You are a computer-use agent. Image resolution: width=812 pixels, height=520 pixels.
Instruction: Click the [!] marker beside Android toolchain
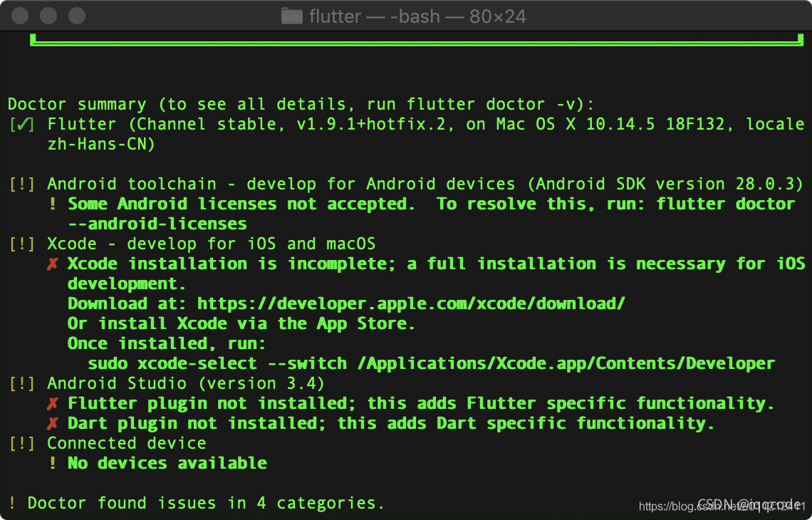click(22, 184)
